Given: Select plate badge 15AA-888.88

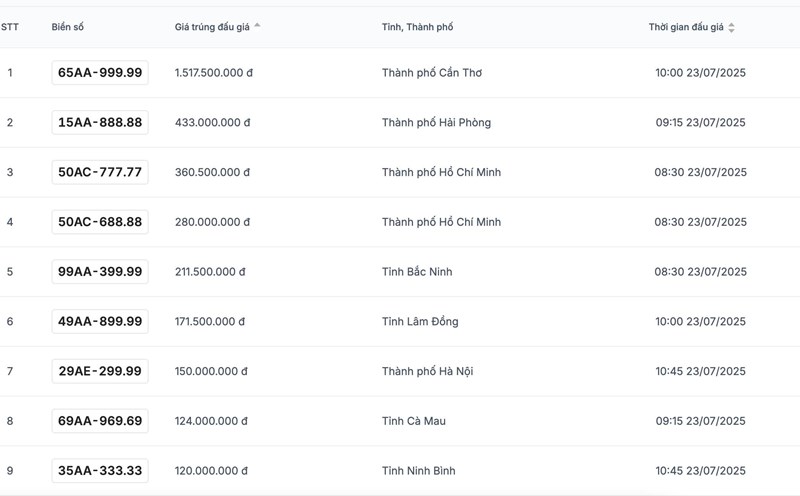Looking at the screenshot, I should click(100, 123).
